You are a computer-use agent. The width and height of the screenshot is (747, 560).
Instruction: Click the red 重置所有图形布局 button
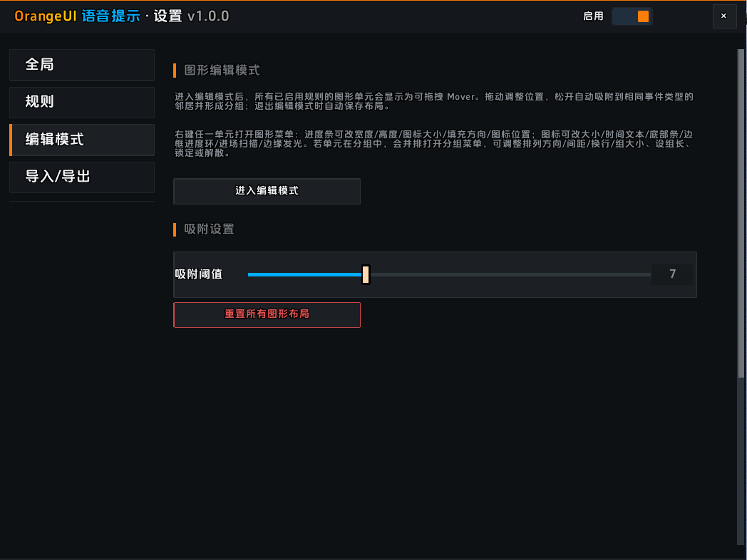tap(267, 315)
